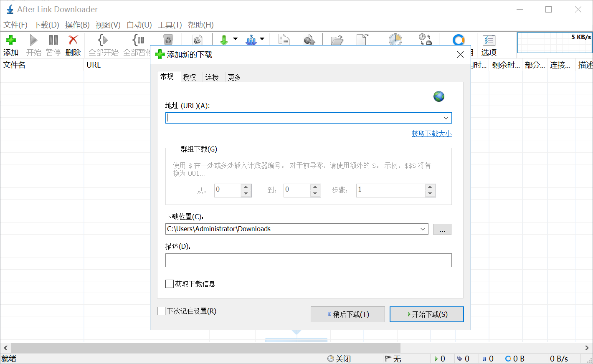
Task: Click the open folder toolbar icon
Action: tap(337, 40)
